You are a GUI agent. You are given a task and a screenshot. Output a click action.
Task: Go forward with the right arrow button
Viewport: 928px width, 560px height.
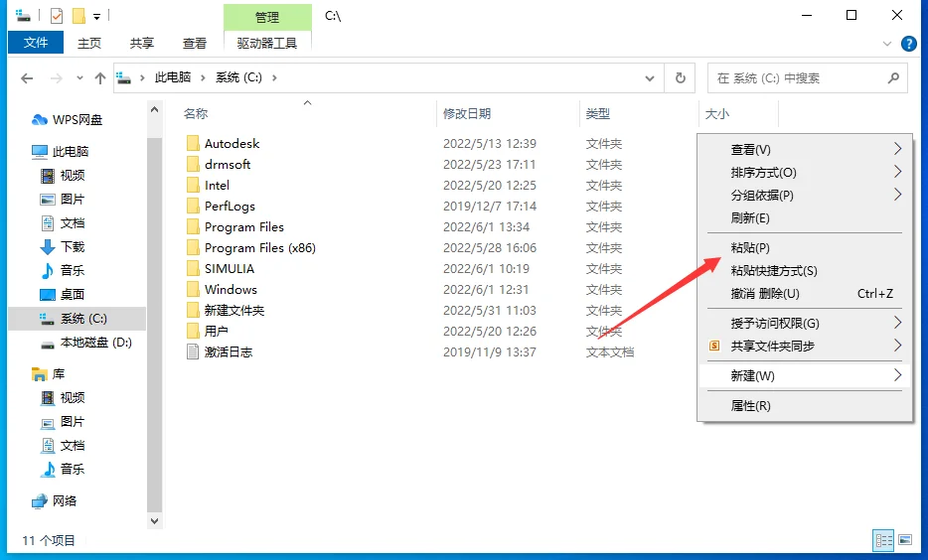[57, 78]
